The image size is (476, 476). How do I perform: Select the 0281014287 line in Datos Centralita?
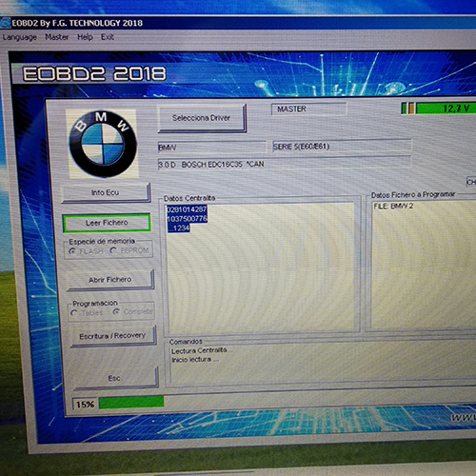[187, 209]
